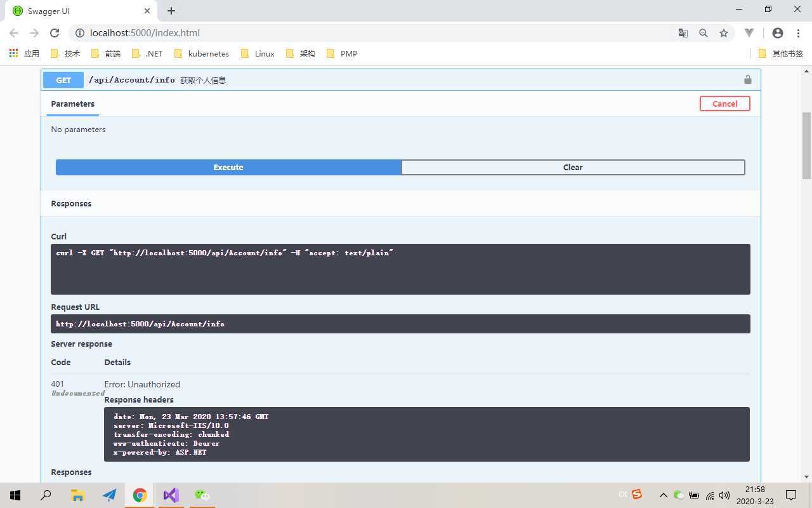Open the 前端 bookmark folder

(106, 53)
